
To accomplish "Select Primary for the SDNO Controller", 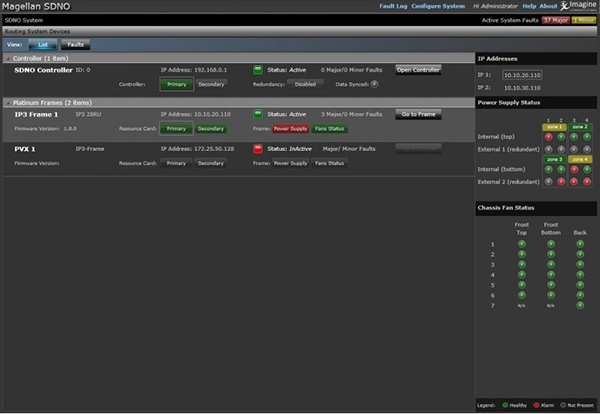I will [x=176, y=84].
